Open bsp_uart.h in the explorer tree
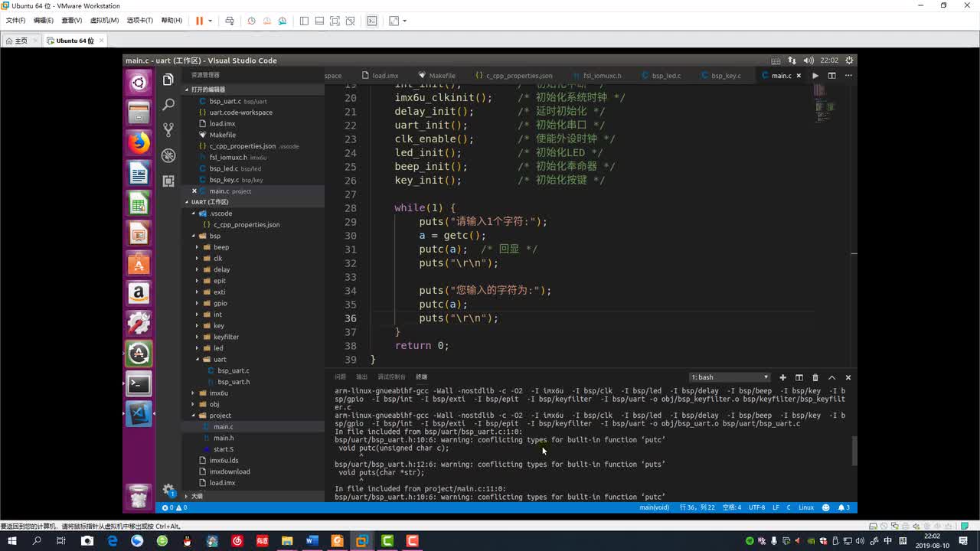 tap(234, 382)
